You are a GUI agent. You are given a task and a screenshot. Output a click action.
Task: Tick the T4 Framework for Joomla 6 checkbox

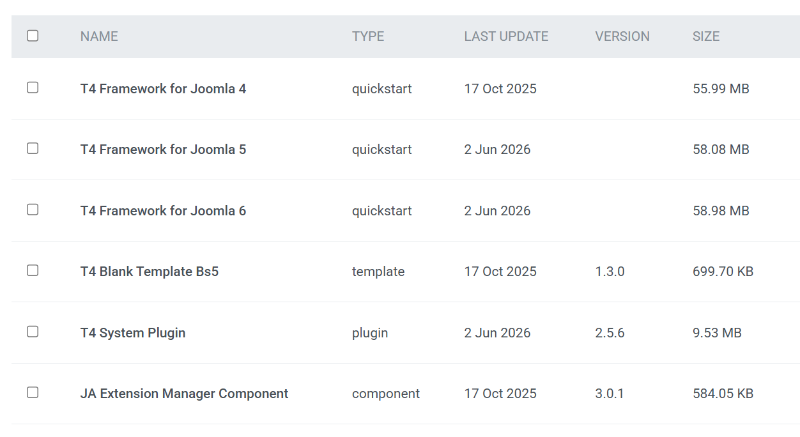(x=33, y=210)
